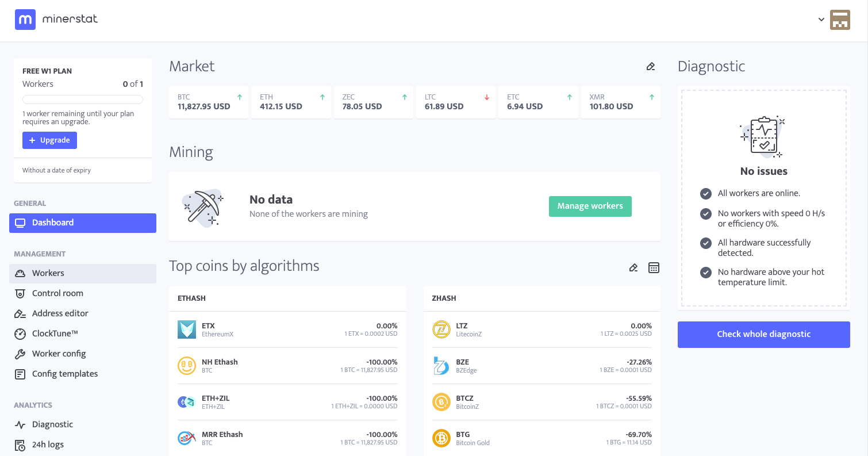Viewport: 868px width, 456px height.
Task: Click the Check whole diagnostic button
Action: (763, 335)
